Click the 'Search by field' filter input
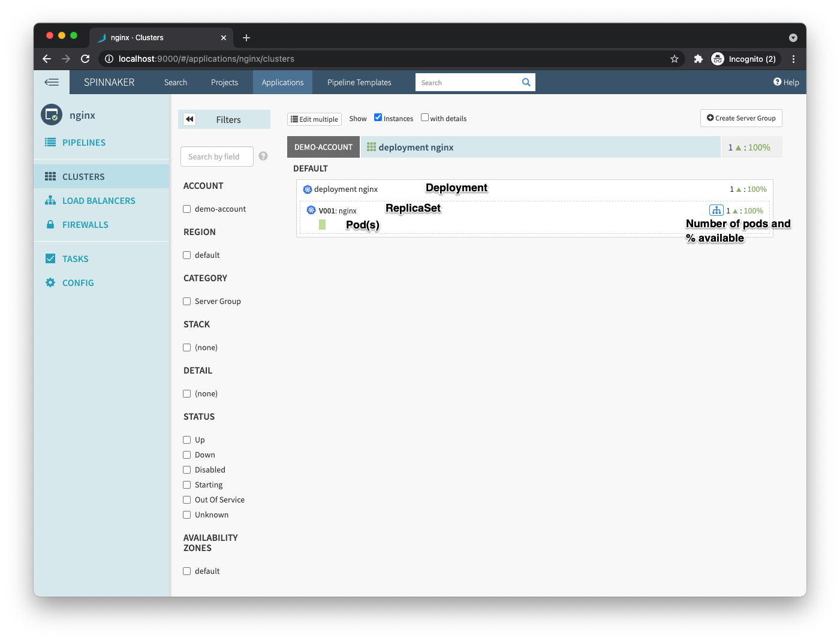 (217, 157)
